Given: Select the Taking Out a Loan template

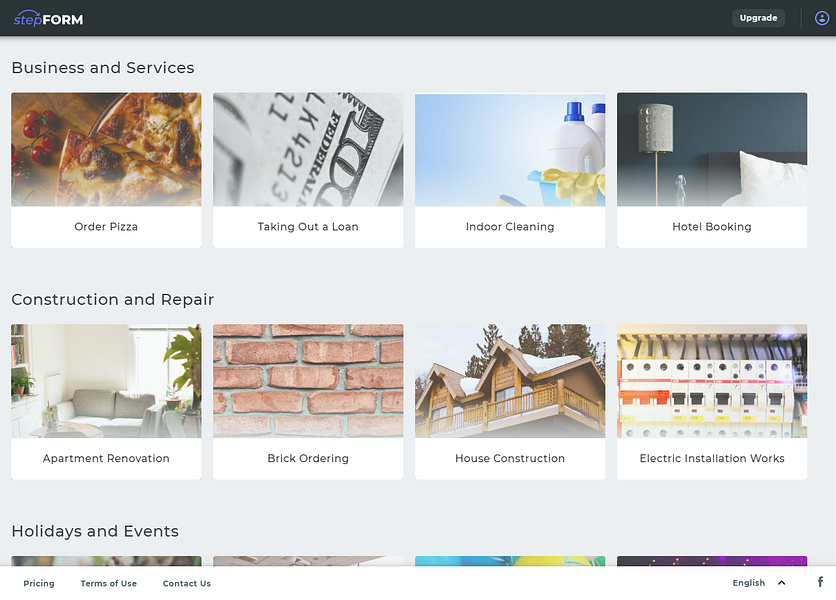Looking at the screenshot, I should [308, 170].
